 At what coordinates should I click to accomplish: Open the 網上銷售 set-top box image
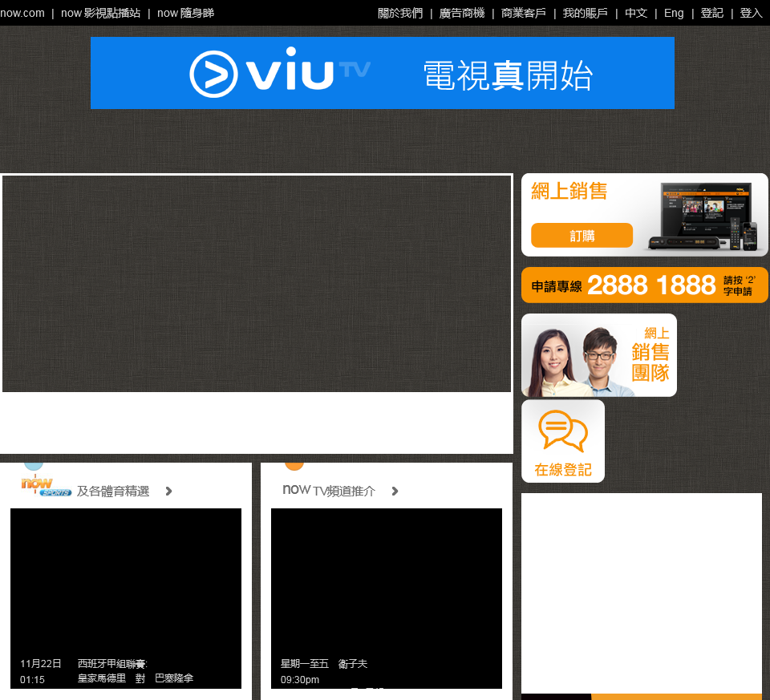click(x=703, y=216)
